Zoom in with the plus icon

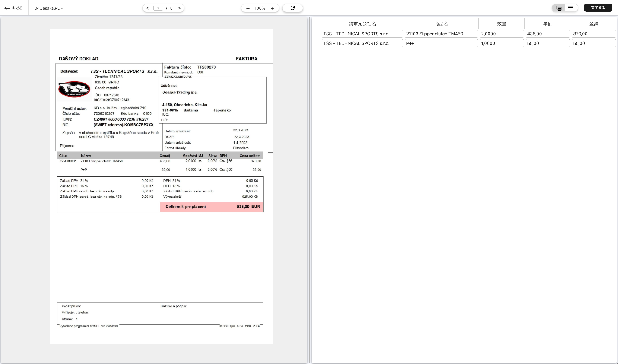[x=272, y=8]
